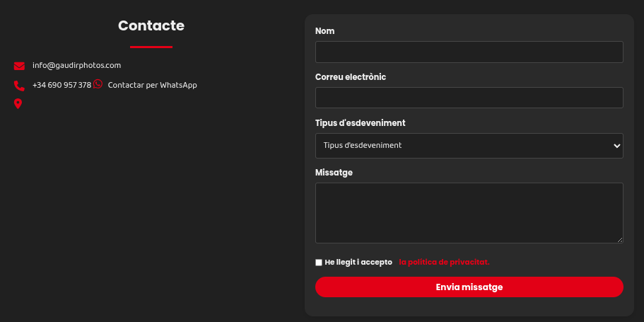Click the Missatge textarea resize handle
The image size is (644, 322).
tap(620, 240)
